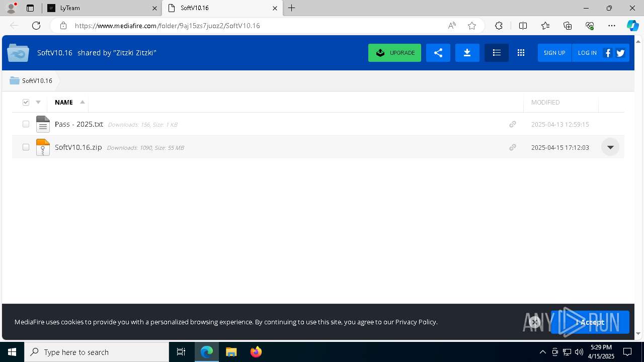Click the Facebook login icon
This screenshot has width=644, height=362.
click(608, 53)
